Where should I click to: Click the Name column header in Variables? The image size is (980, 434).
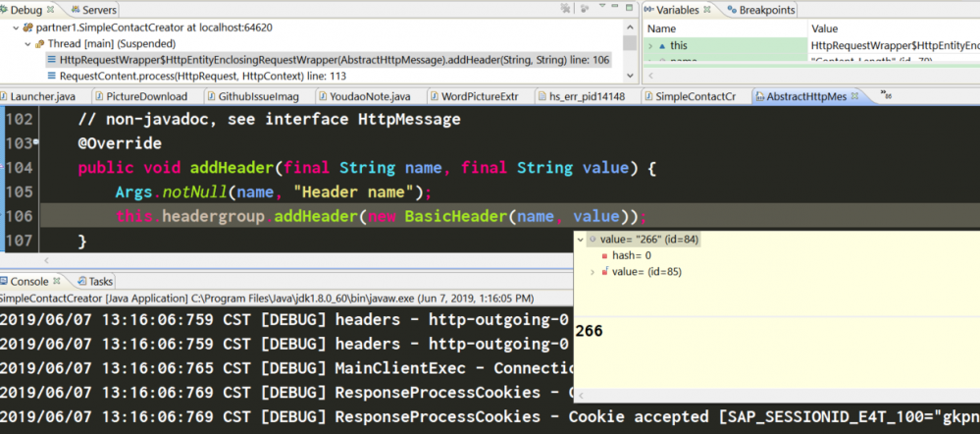tap(661, 28)
